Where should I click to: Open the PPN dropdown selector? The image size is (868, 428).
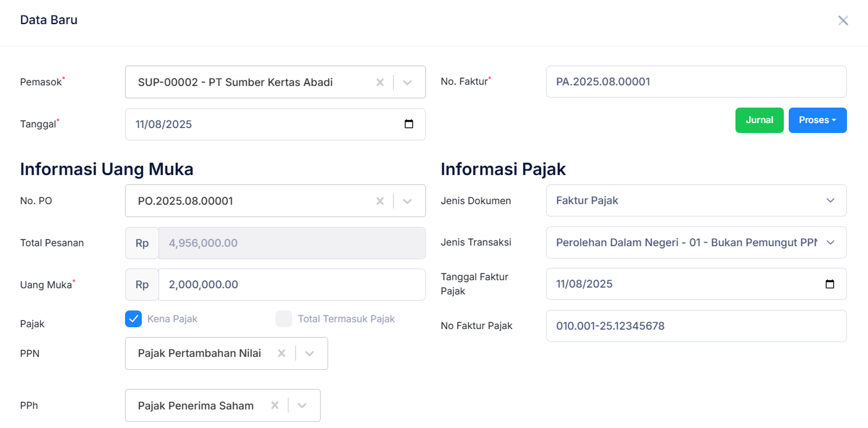point(309,353)
